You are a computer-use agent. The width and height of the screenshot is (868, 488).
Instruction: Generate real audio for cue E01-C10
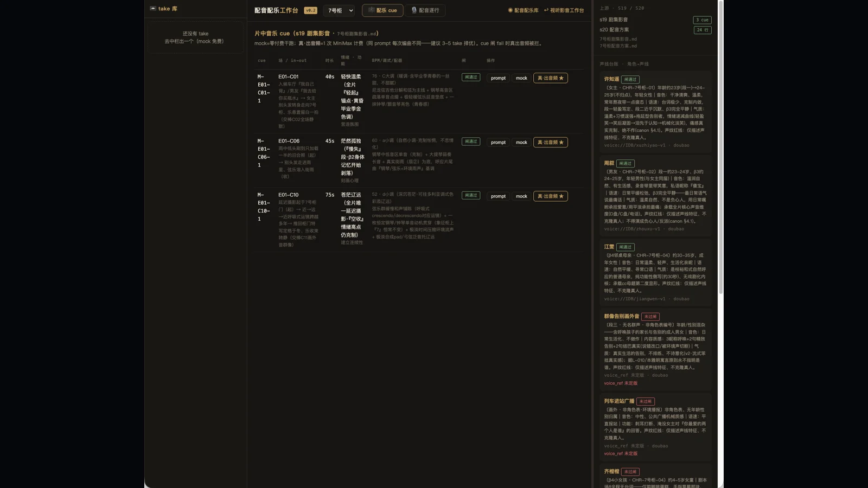pyautogui.click(x=551, y=196)
